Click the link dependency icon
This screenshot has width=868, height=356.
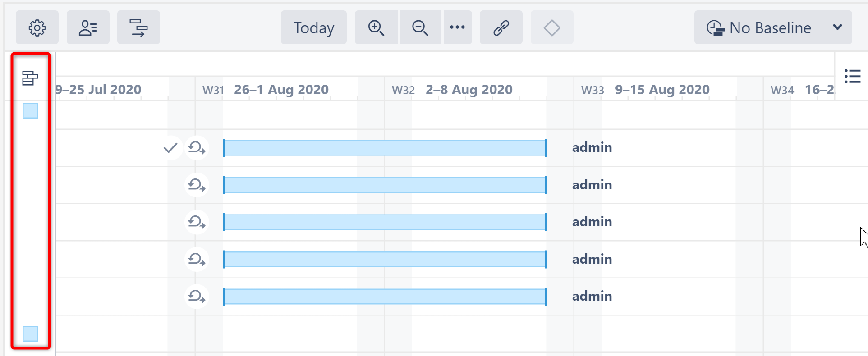(501, 27)
